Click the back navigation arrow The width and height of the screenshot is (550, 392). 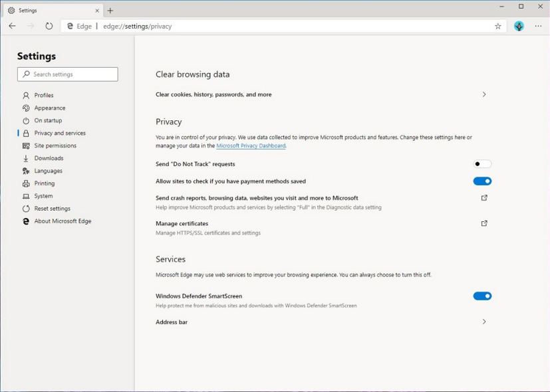pos(12,26)
